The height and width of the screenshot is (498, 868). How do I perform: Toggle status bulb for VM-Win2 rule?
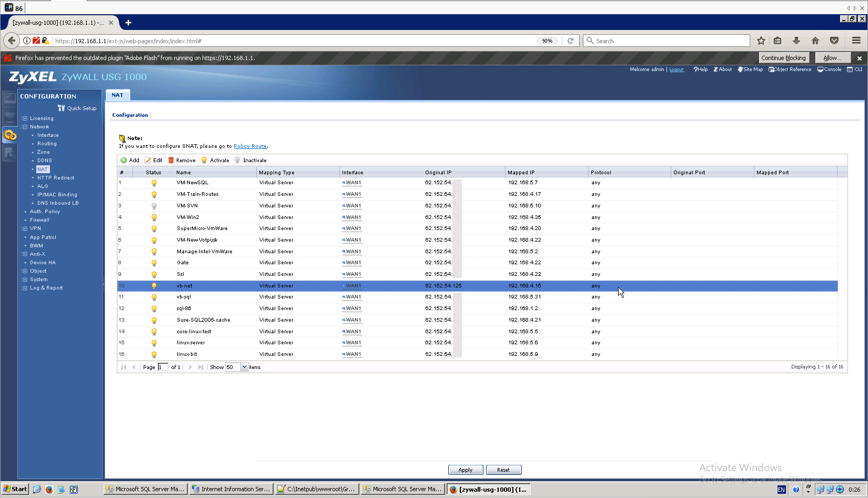tap(154, 217)
